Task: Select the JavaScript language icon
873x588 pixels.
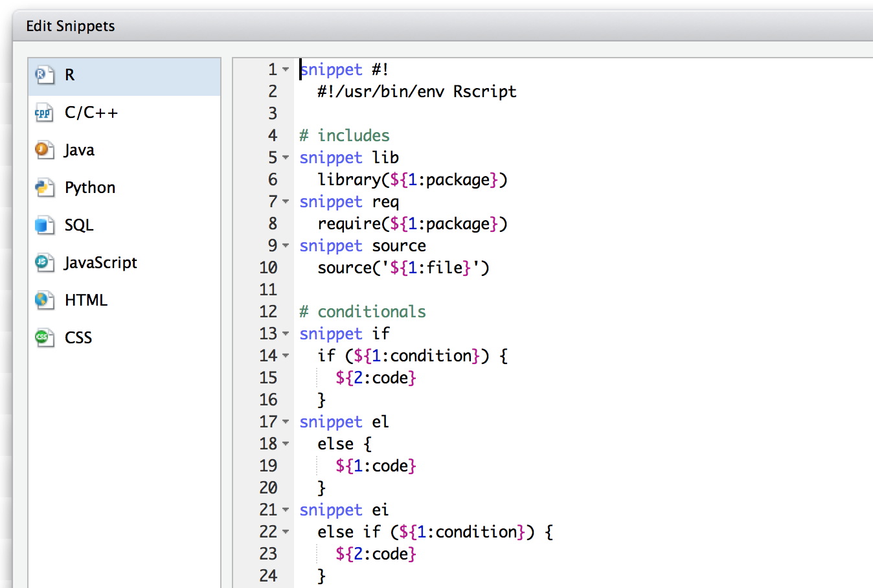Action: pyautogui.click(x=43, y=262)
